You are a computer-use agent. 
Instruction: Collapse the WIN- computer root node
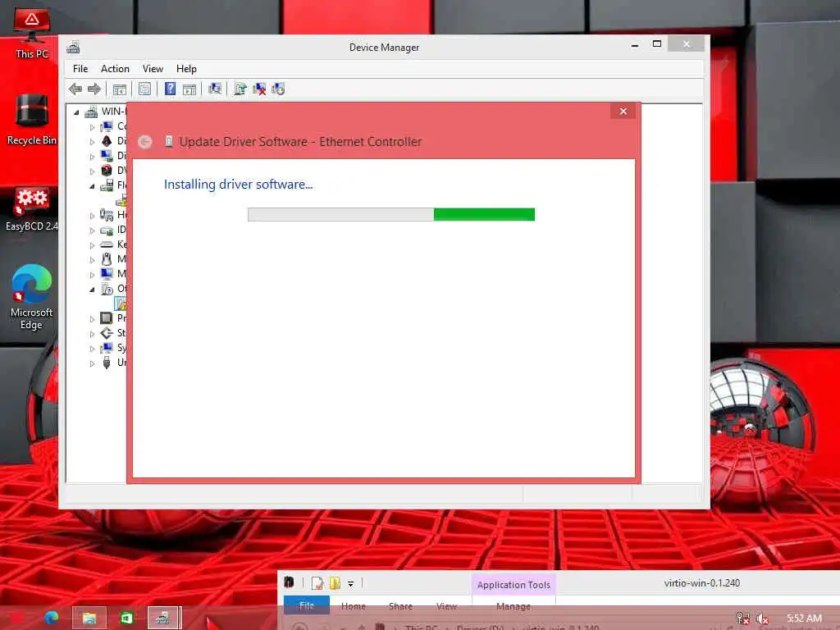(76, 112)
